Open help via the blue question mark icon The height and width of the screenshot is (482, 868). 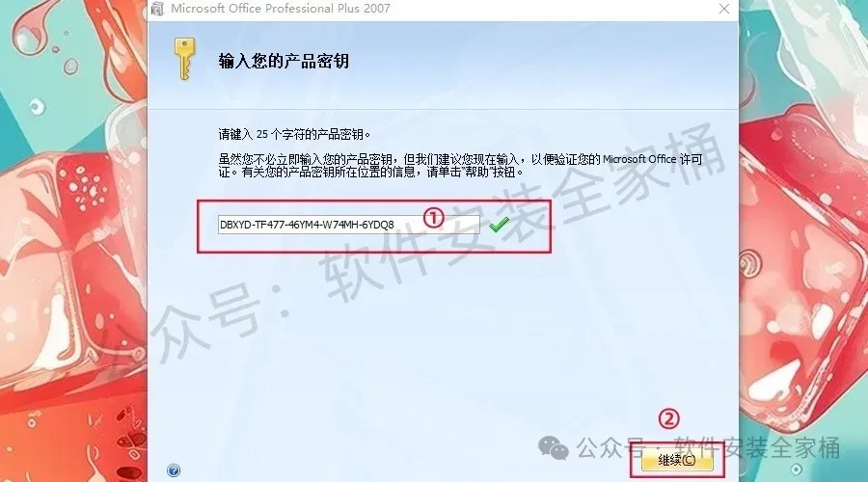click(x=174, y=470)
